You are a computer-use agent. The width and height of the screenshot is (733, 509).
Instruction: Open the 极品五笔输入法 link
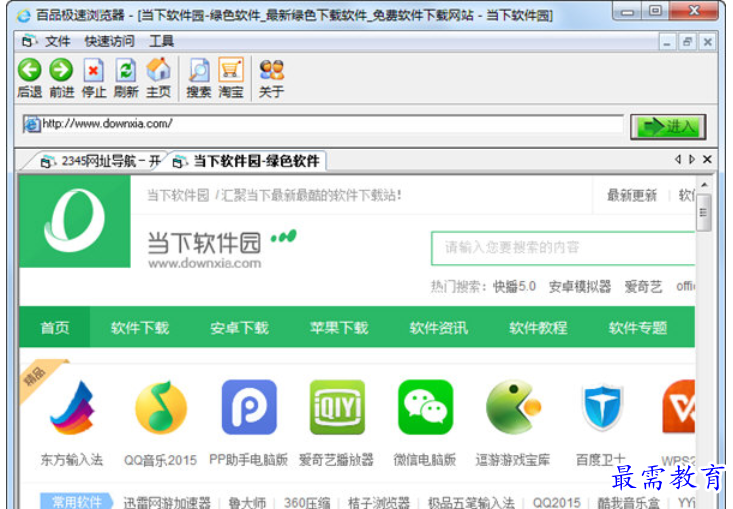click(x=471, y=503)
